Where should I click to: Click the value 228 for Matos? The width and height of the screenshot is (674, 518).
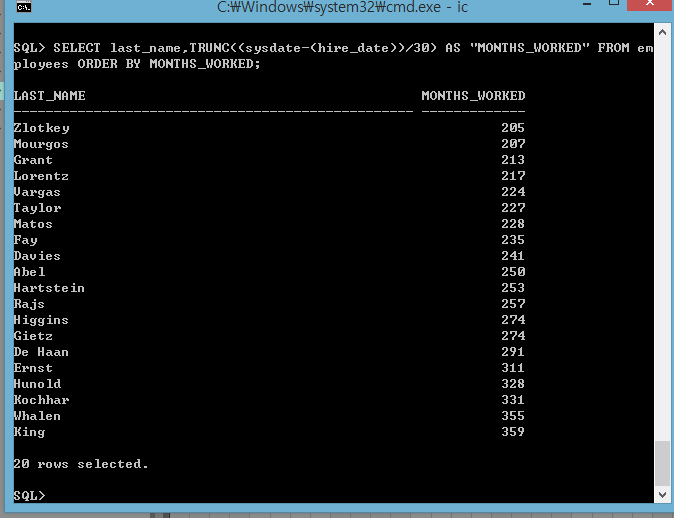[x=513, y=224]
